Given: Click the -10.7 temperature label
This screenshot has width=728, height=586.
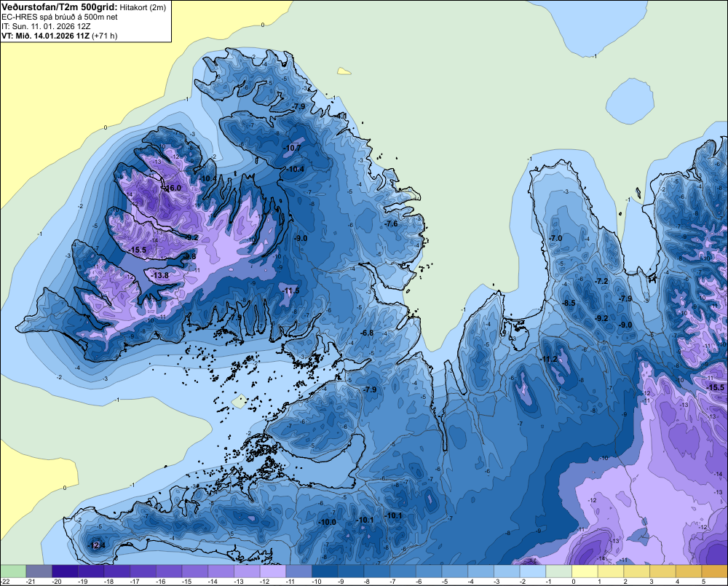Looking at the screenshot, I should click(293, 148).
